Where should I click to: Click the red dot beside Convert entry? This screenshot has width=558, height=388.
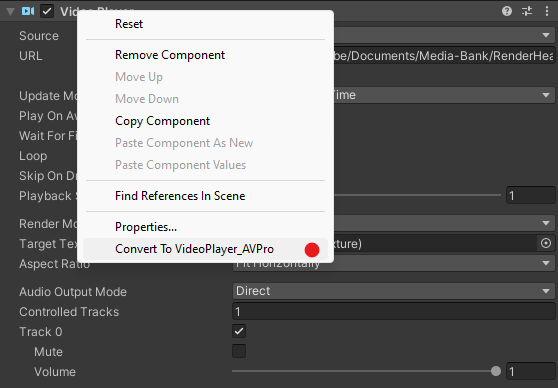click(312, 250)
